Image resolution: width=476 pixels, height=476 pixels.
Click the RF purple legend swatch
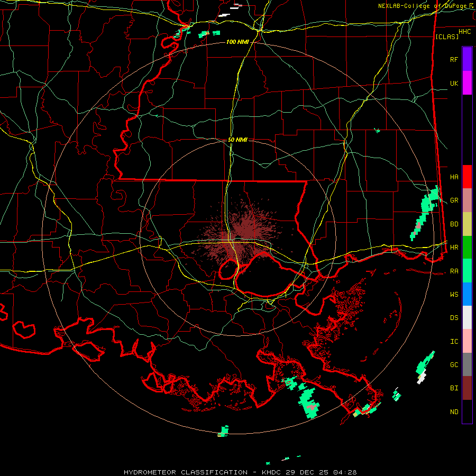(x=467, y=59)
